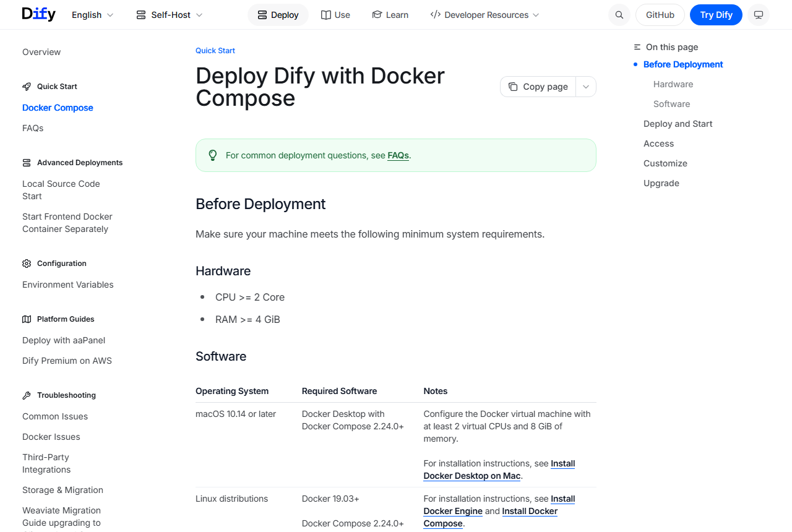
Task: Click the On this page list icon
Action: point(637,47)
